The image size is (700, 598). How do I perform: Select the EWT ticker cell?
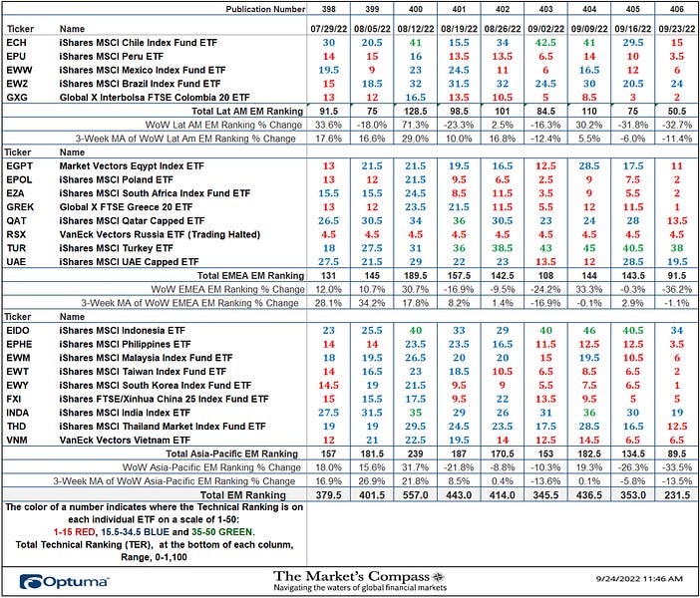[17, 372]
